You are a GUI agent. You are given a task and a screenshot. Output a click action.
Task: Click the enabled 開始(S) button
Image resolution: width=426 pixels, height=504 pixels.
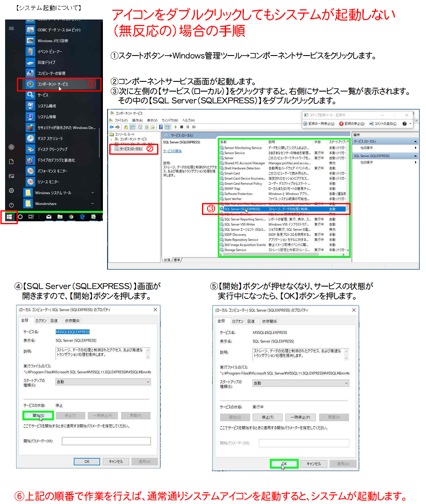pos(38,416)
